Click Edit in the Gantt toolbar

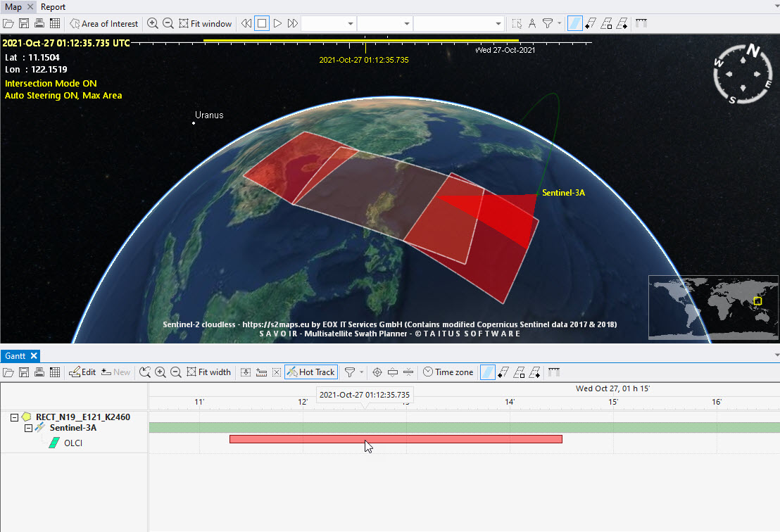82,372
